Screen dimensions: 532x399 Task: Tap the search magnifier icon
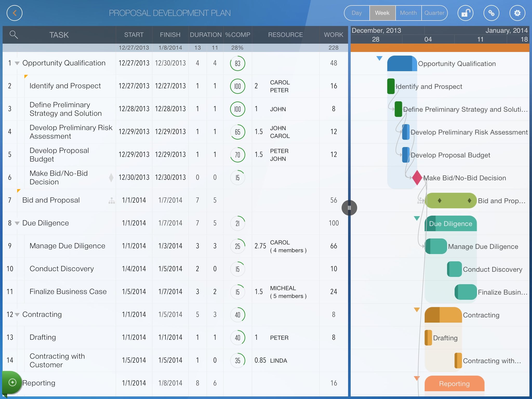point(14,35)
